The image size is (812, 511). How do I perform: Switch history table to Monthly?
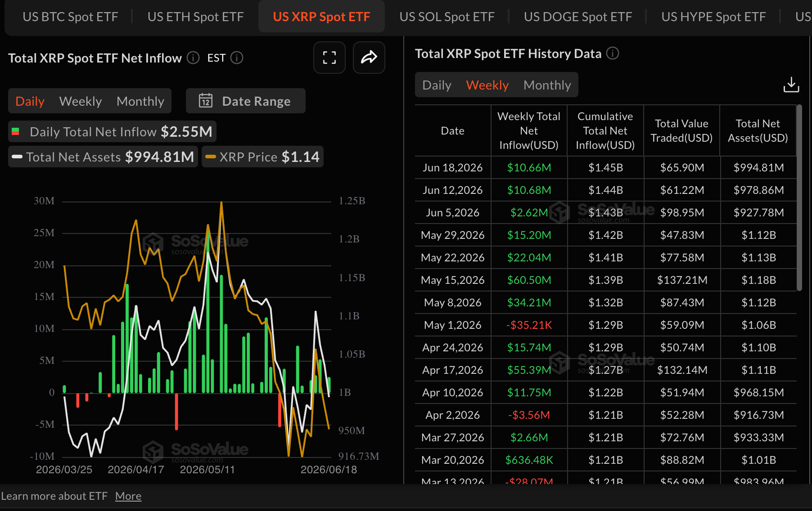pos(547,85)
